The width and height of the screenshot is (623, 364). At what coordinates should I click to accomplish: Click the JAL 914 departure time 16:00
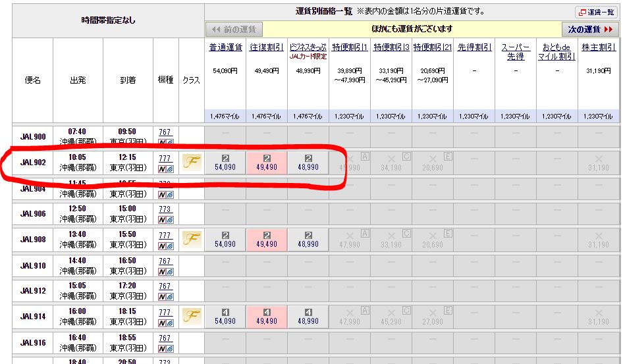[78, 311]
